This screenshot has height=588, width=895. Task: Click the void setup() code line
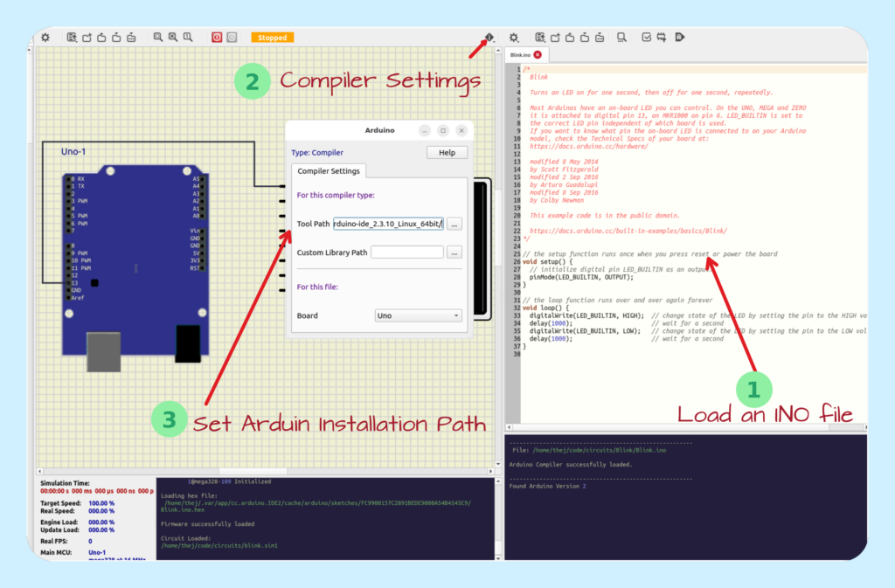coord(547,262)
